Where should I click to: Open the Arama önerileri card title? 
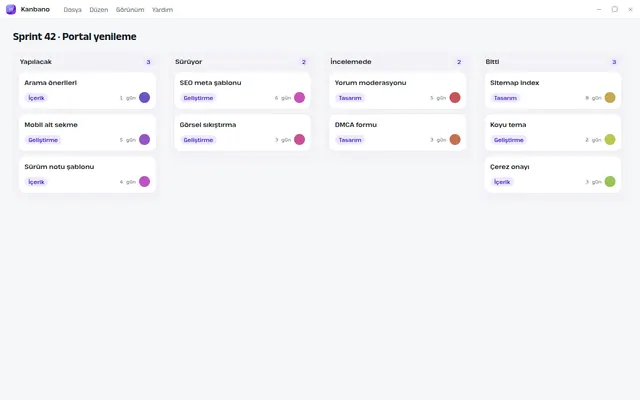[51, 82]
